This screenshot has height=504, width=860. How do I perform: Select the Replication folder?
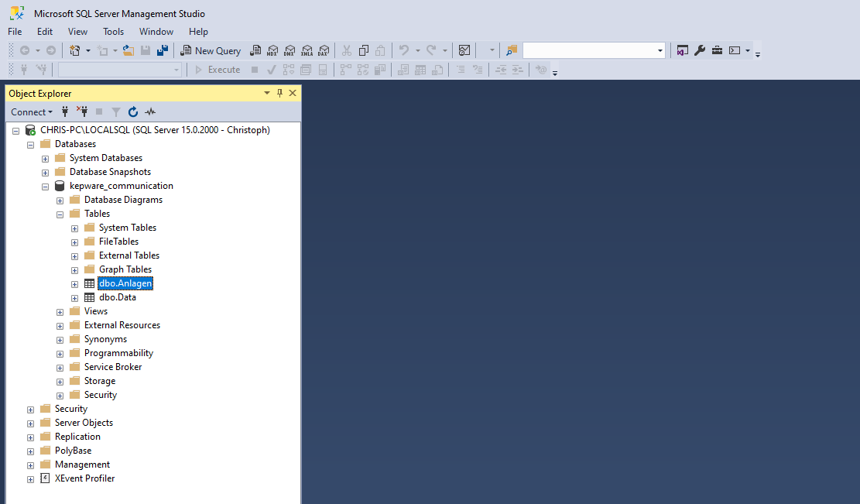(77, 437)
